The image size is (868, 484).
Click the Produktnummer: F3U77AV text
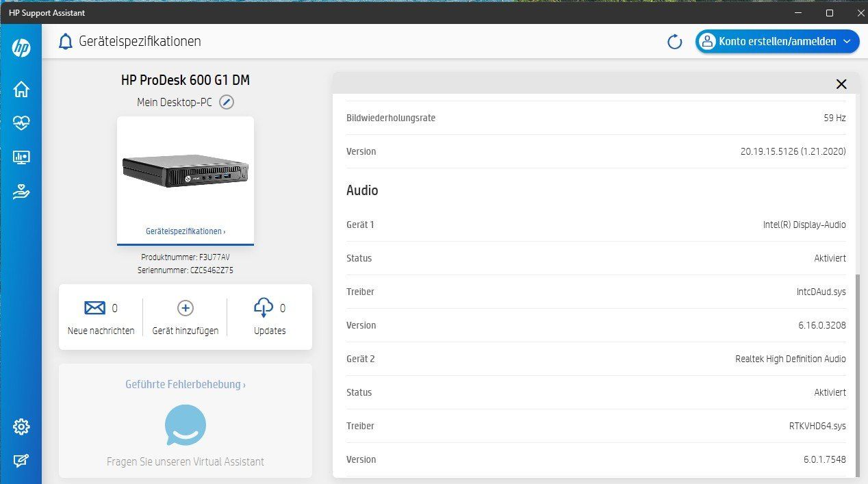(x=186, y=257)
